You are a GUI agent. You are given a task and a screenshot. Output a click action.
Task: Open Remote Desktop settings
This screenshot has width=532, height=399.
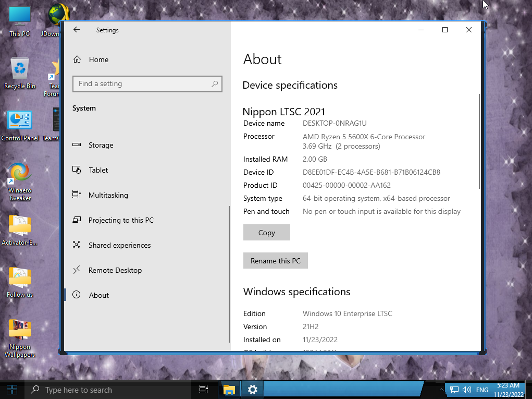click(x=115, y=270)
